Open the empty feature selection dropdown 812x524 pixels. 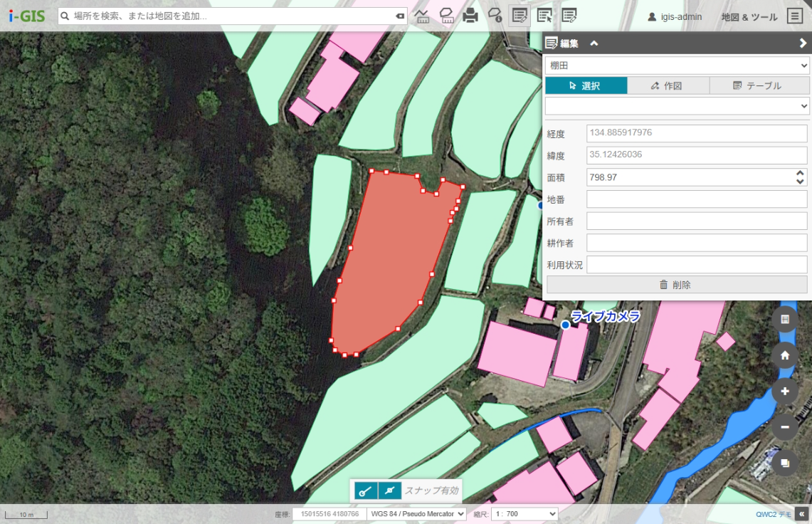click(677, 106)
